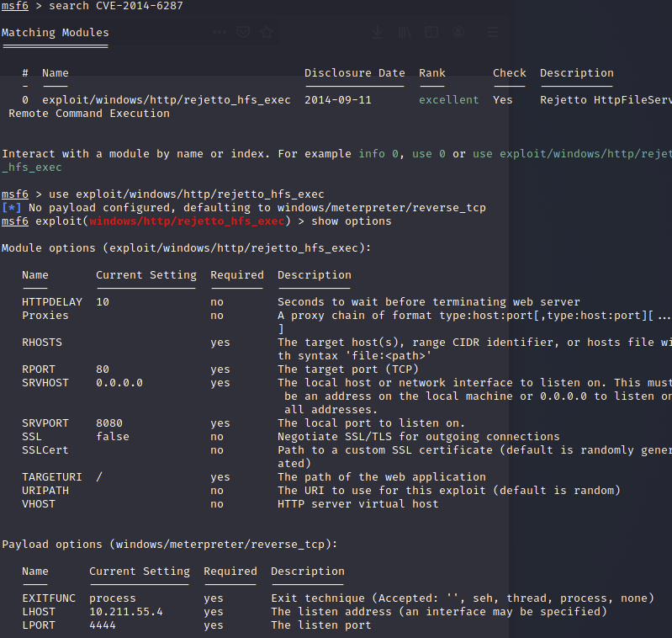Click the SRVHOST value '0.0.0.0'
The width and height of the screenshot is (672, 638).
119,383
